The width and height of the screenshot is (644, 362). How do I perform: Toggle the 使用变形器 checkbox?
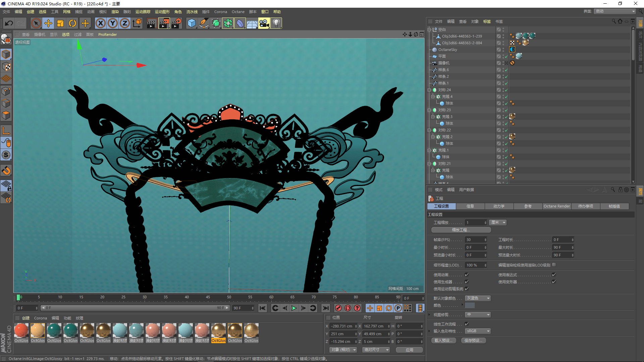tap(554, 282)
